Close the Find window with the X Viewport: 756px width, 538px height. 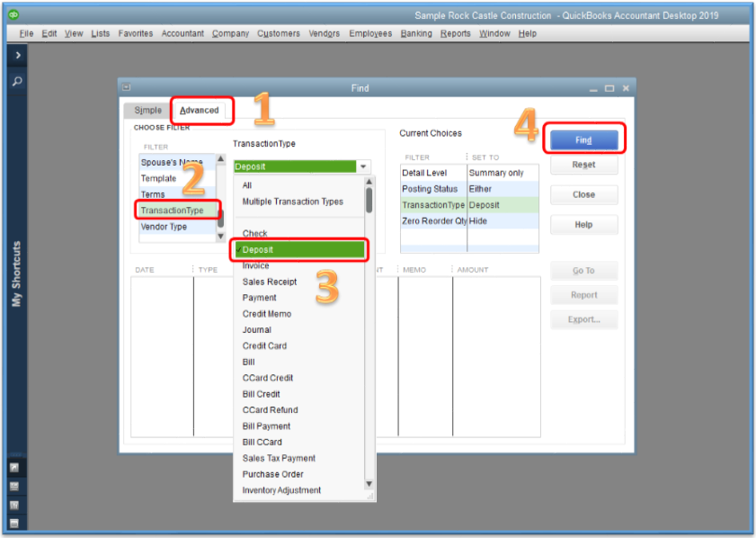(626, 88)
